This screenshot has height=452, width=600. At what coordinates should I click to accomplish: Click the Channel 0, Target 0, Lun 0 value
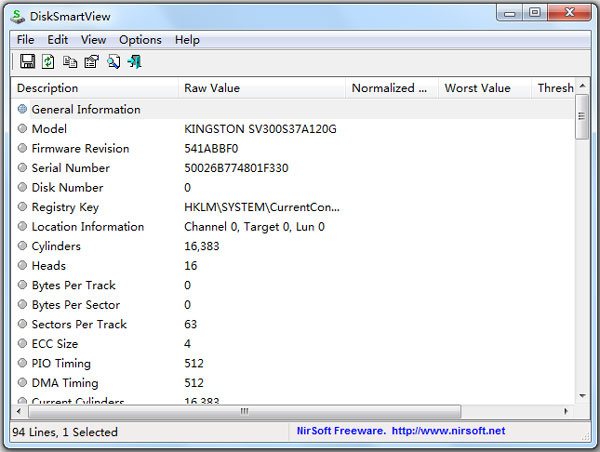pyautogui.click(x=254, y=227)
